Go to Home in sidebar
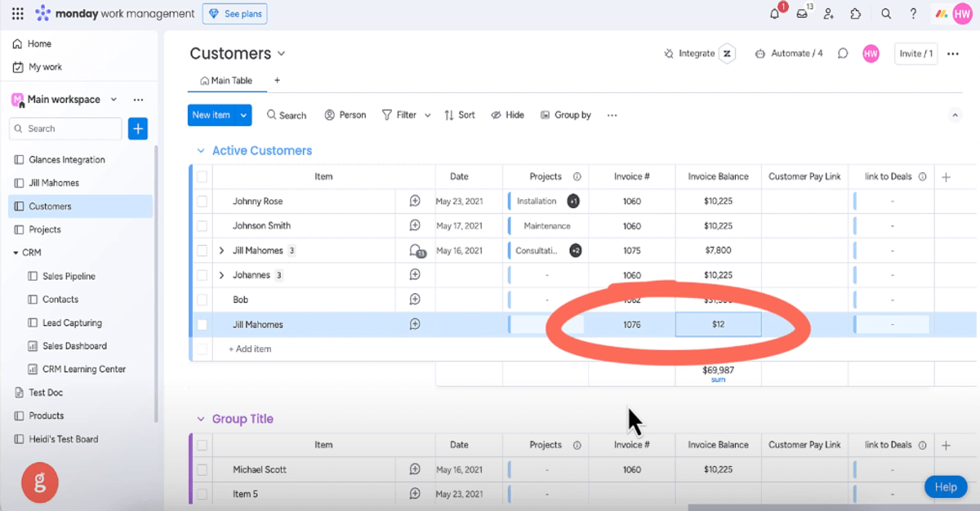Viewport: 980px width, 511px height. point(32,44)
